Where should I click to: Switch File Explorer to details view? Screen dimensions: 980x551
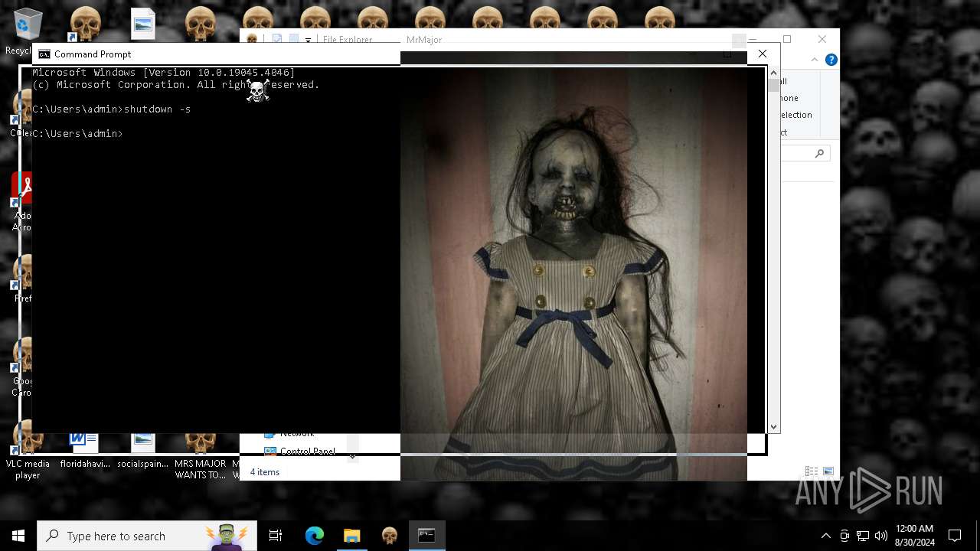[812, 472]
